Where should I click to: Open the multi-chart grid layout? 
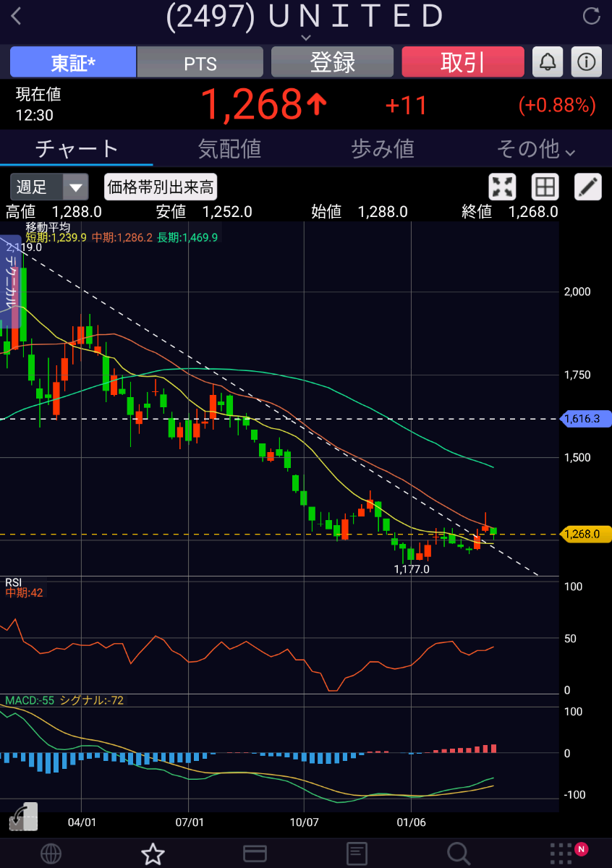545,187
